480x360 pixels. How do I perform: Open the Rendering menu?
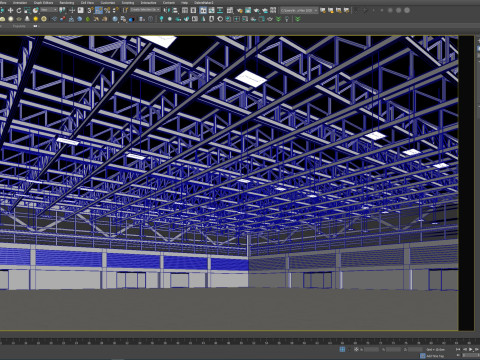67,3
